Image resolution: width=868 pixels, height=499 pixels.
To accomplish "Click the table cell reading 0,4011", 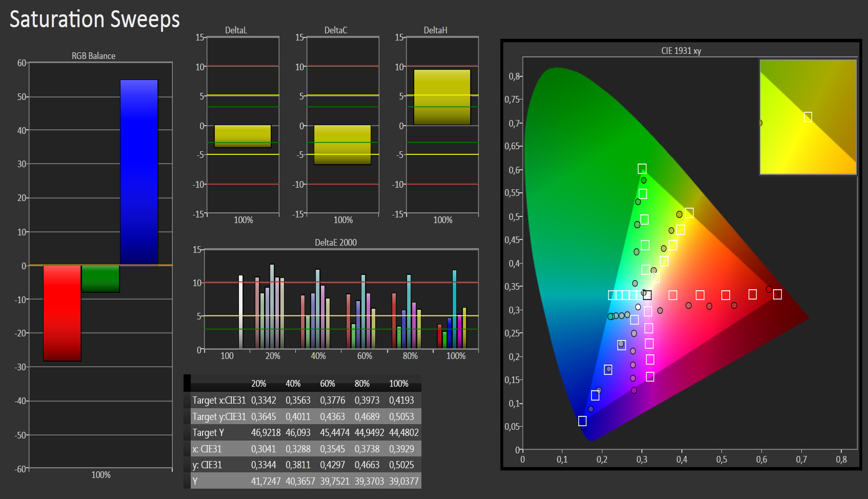I will (298, 417).
